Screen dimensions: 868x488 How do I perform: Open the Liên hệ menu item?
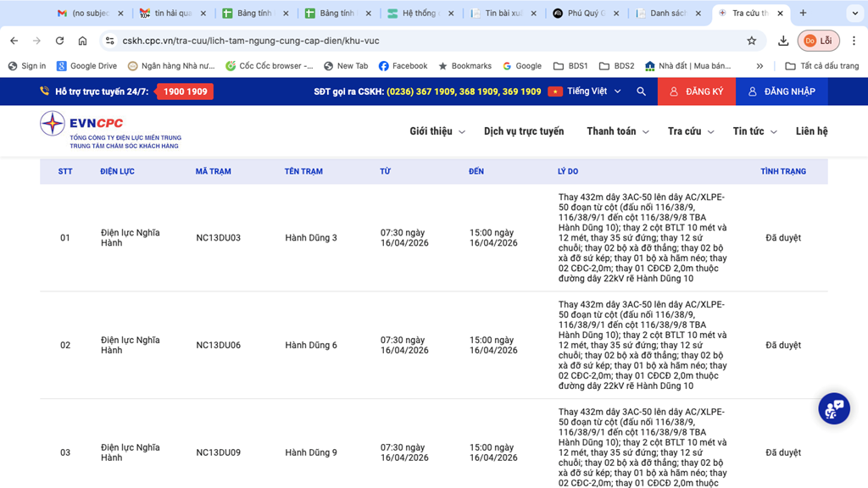(811, 131)
